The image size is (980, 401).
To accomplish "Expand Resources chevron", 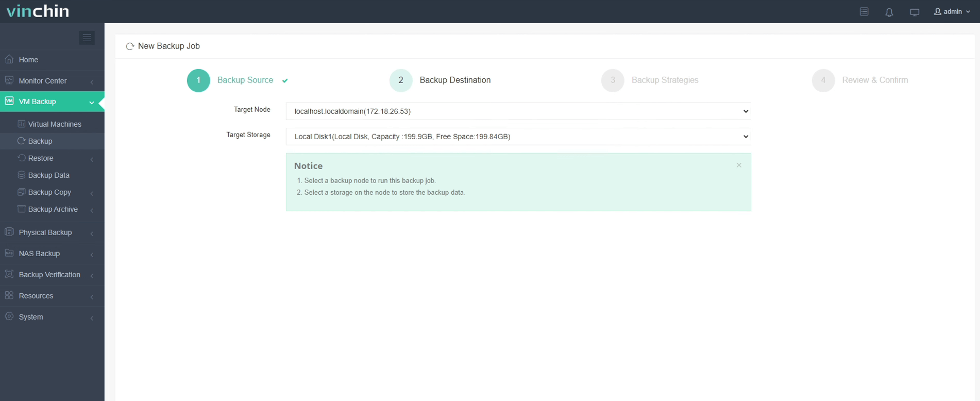I will (92, 296).
